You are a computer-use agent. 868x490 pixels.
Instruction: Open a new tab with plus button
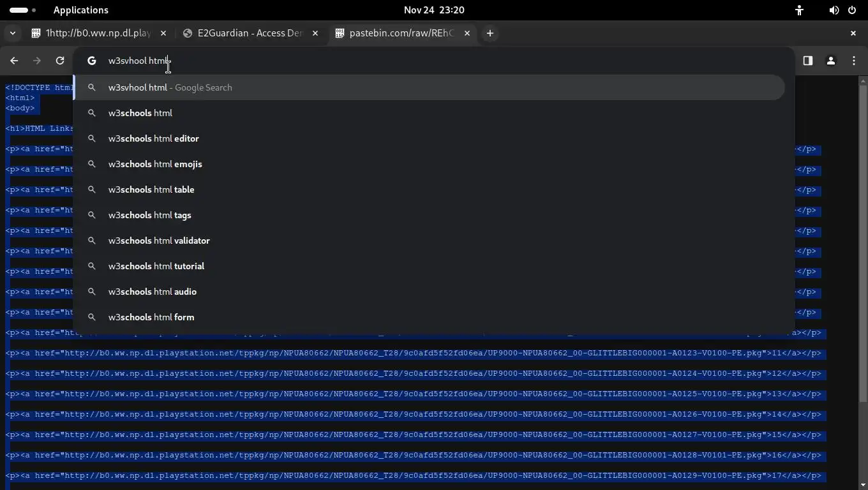(490, 33)
